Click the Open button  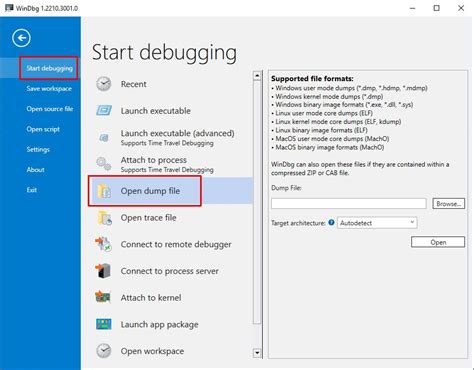(438, 242)
